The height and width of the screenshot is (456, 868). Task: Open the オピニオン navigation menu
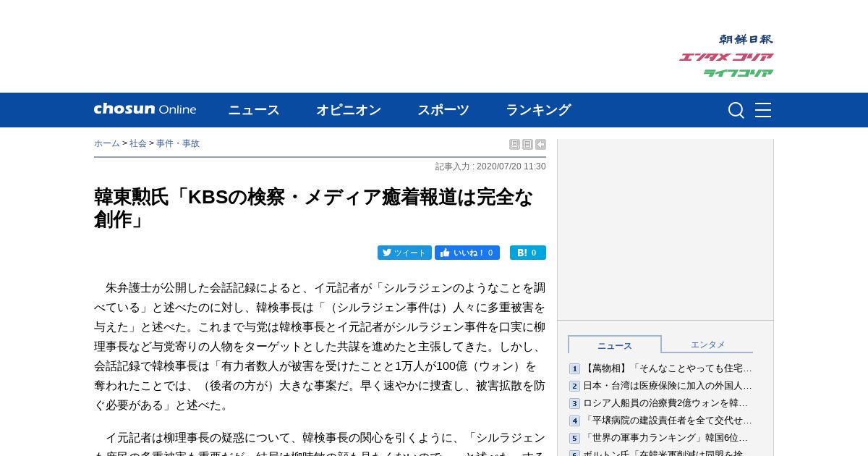pos(349,110)
